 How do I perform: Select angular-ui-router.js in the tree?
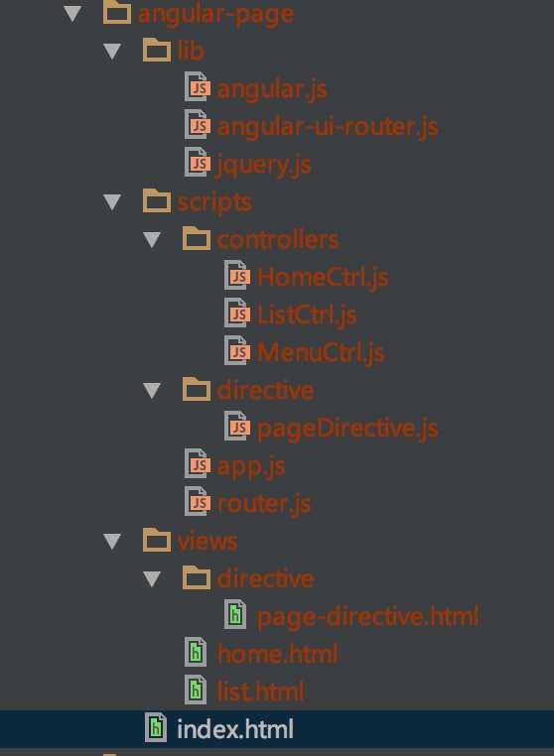[x=328, y=127]
